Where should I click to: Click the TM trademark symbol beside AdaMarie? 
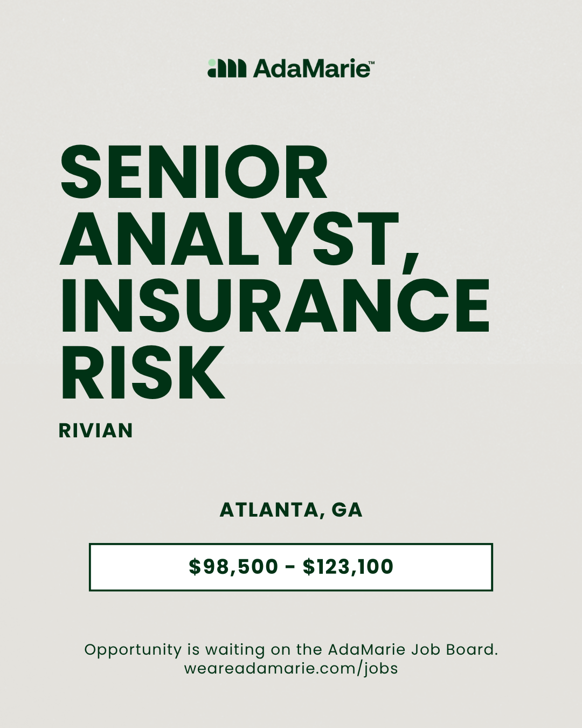point(371,63)
